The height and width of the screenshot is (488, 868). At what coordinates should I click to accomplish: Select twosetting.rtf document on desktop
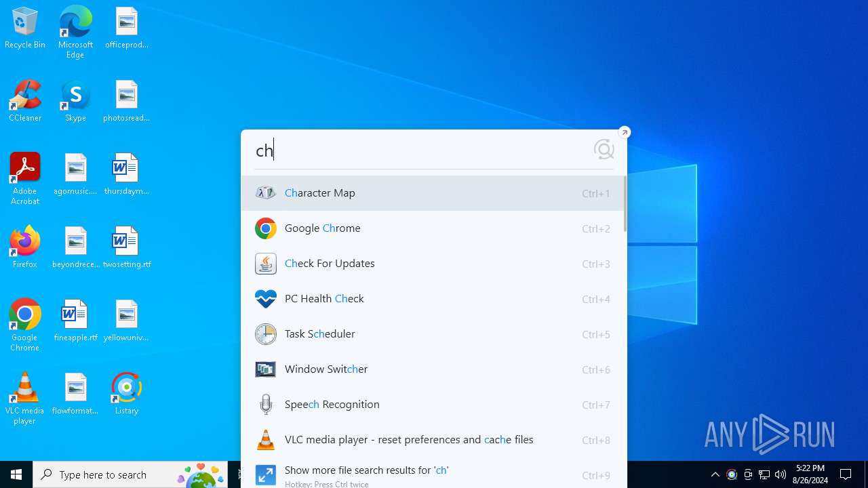tap(127, 248)
